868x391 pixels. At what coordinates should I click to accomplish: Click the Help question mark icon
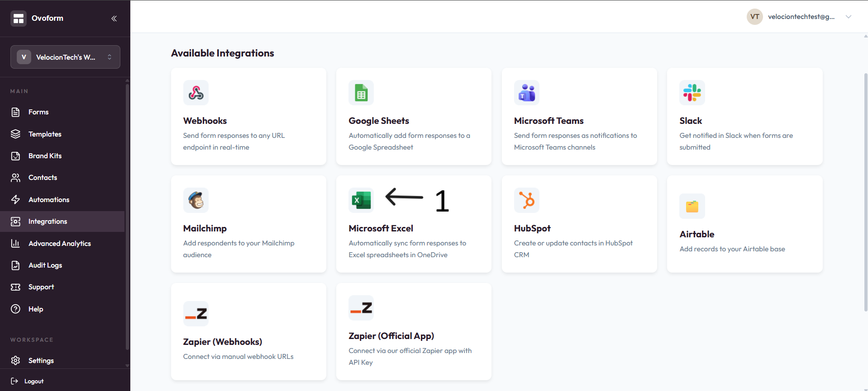[15, 309]
